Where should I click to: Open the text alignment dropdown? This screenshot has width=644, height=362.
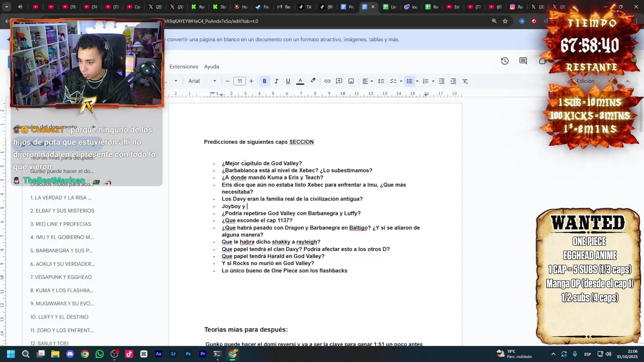(x=368, y=81)
